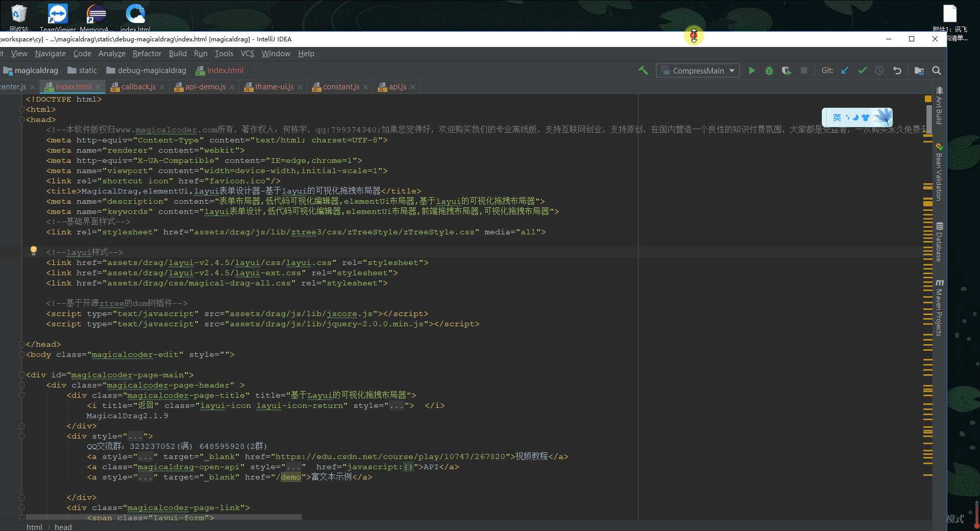Update project with the Git blue arrow

(x=845, y=70)
